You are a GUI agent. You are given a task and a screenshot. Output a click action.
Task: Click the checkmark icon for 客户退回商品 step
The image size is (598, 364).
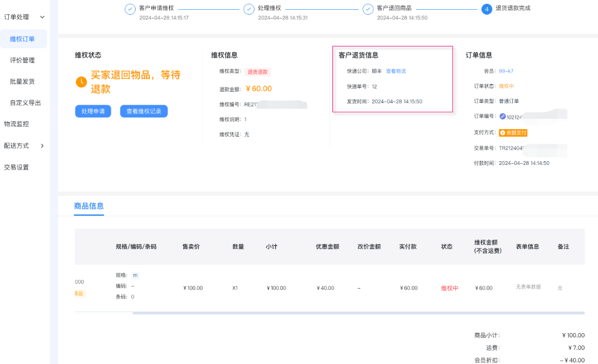(x=368, y=9)
